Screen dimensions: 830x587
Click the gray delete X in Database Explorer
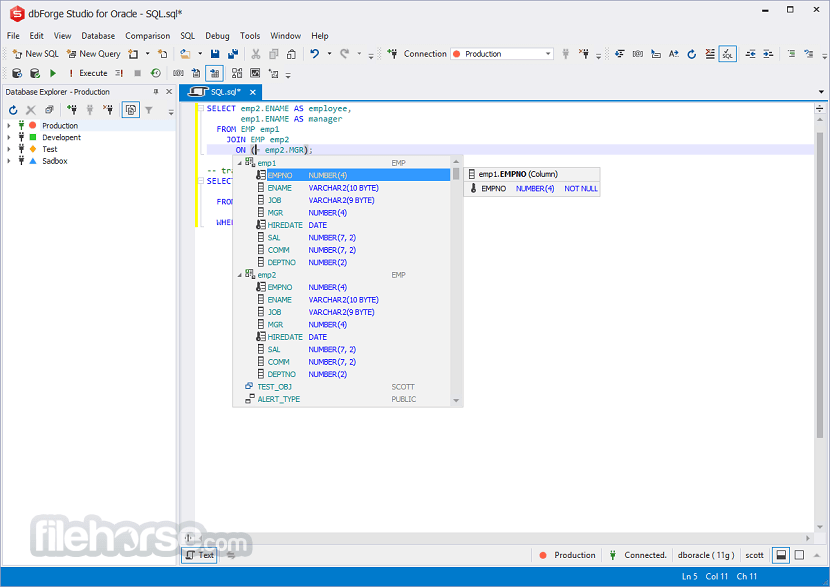pyautogui.click(x=31, y=110)
